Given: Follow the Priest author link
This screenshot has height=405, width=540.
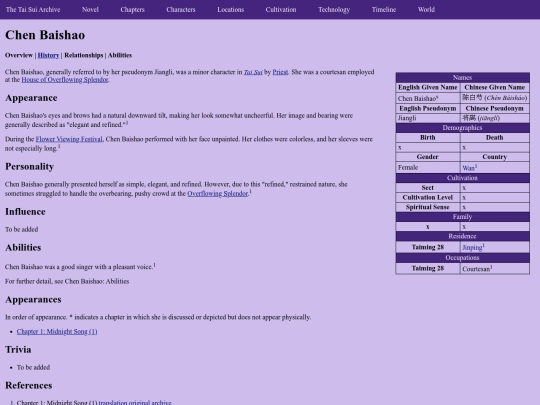Looking at the screenshot, I should coord(280,72).
